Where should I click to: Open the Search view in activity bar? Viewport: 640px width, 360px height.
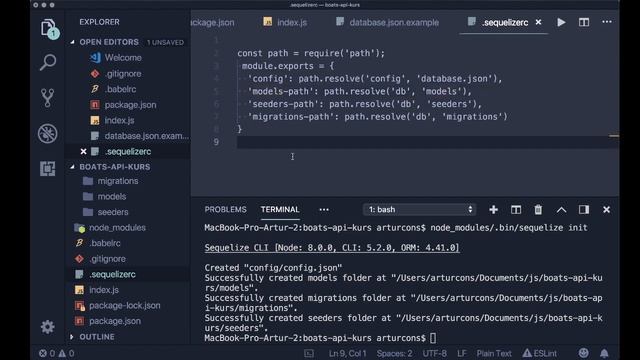48,62
